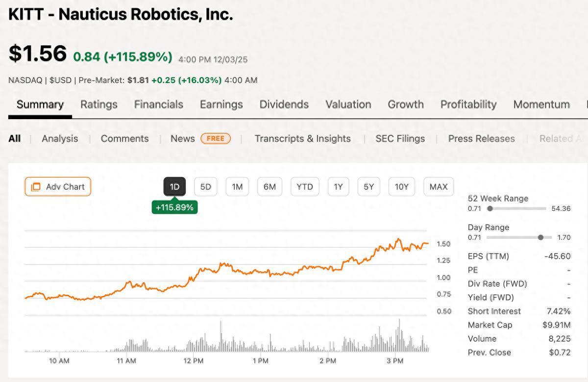Select the 1D time range
The height and width of the screenshot is (382, 588).
[174, 187]
